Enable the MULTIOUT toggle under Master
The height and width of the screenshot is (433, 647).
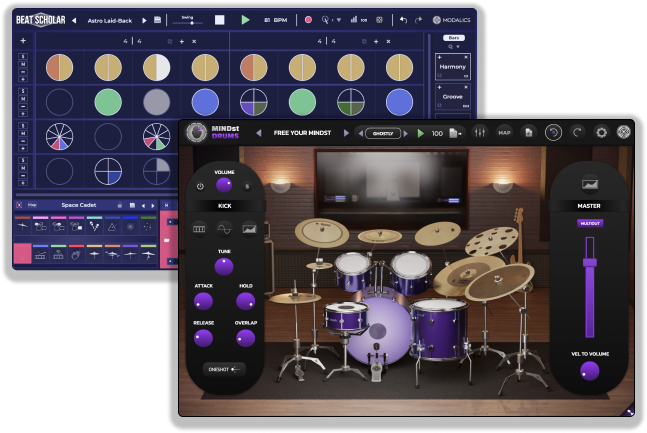click(x=589, y=224)
